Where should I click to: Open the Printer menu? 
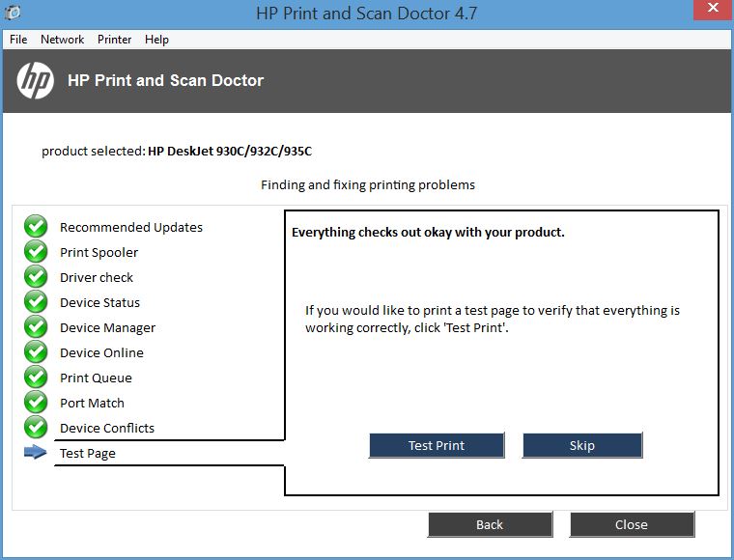pos(114,40)
